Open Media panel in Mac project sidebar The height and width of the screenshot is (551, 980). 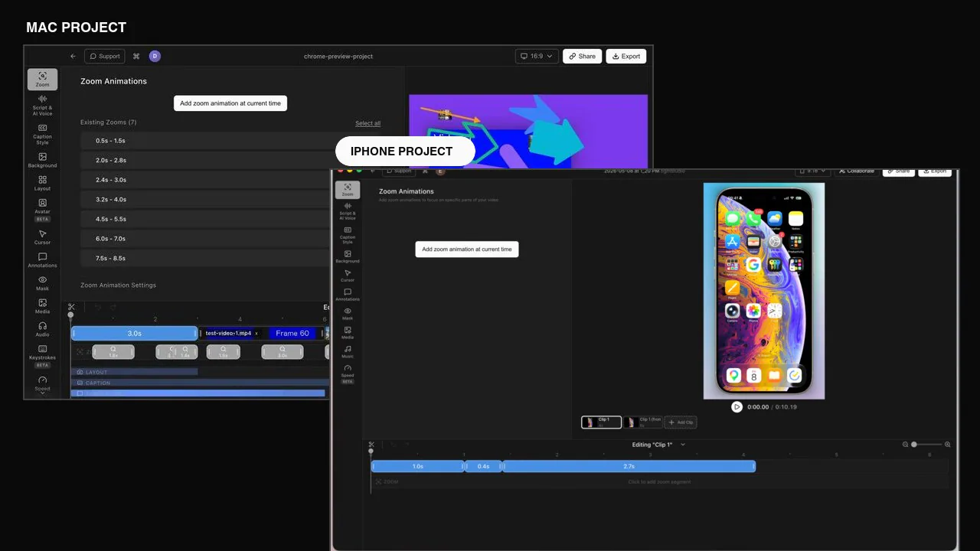point(42,306)
